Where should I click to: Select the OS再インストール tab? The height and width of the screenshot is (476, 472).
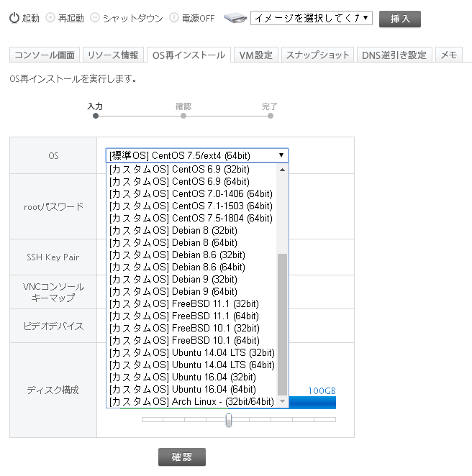189,55
